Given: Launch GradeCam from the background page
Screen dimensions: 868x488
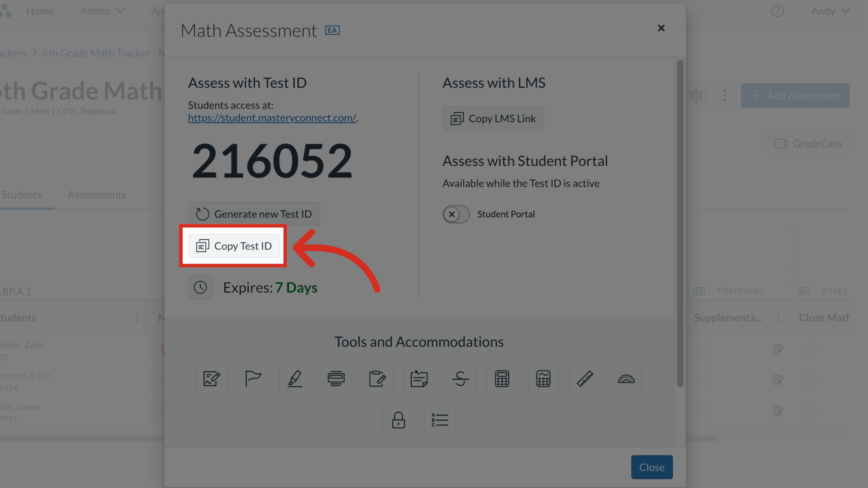Looking at the screenshot, I should coord(808,144).
